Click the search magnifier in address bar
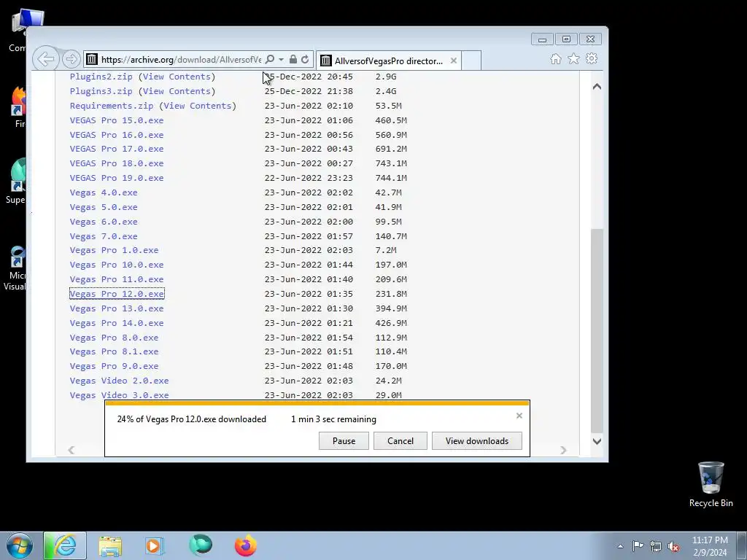The image size is (747, 560). 270,59
